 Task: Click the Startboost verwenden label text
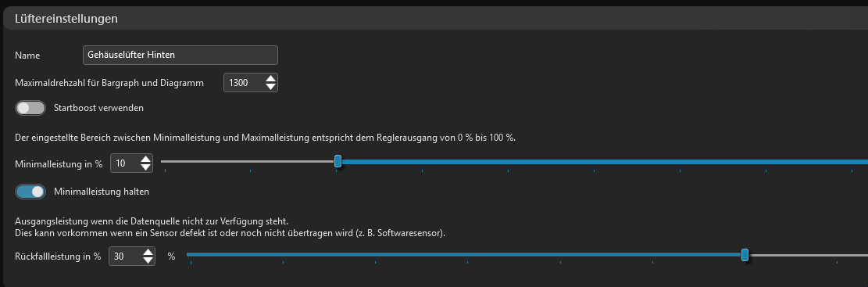[98, 108]
